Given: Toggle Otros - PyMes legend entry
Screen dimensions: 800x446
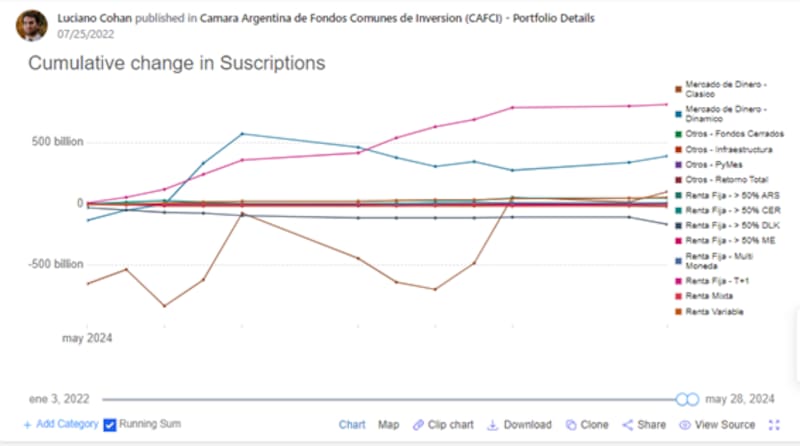Looking at the screenshot, I should tap(709, 164).
